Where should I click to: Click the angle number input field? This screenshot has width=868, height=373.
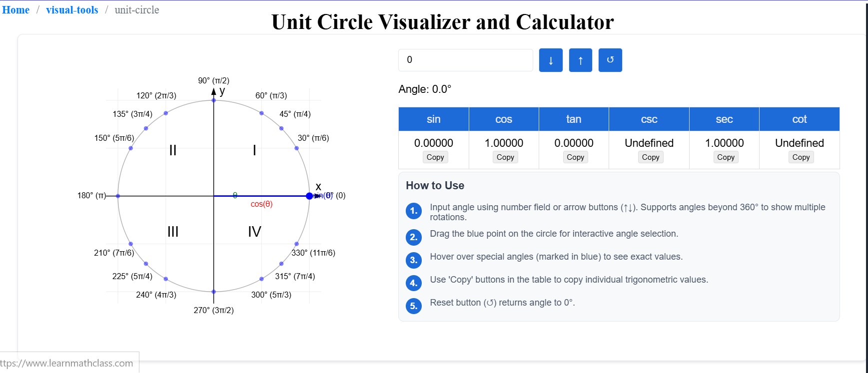[465, 60]
